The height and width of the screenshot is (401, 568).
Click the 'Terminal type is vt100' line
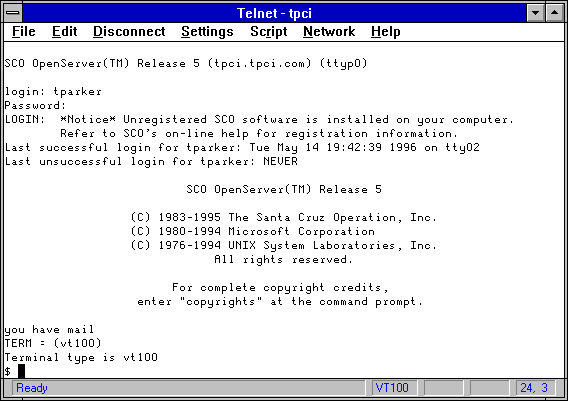[81, 358]
